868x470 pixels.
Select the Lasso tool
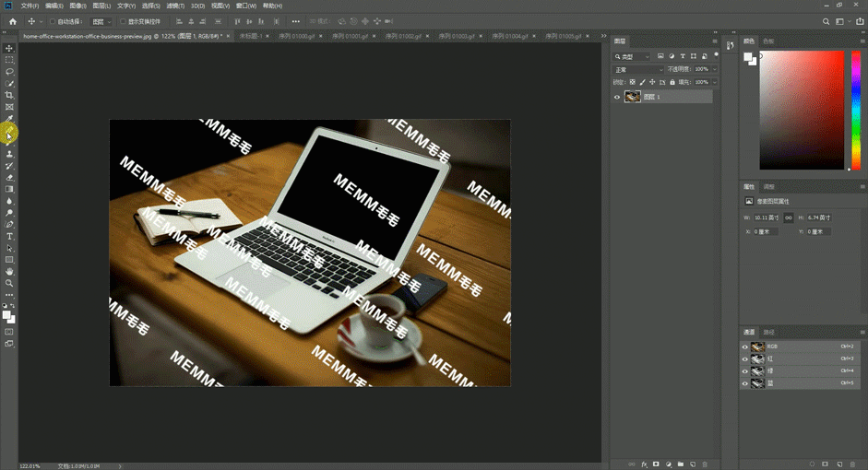tap(9, 71)
